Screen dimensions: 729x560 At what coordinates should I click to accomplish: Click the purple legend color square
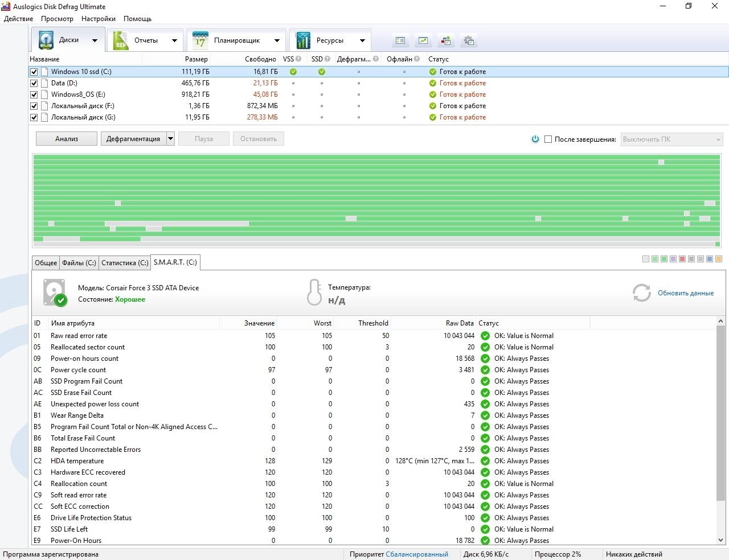pos(673,259)
